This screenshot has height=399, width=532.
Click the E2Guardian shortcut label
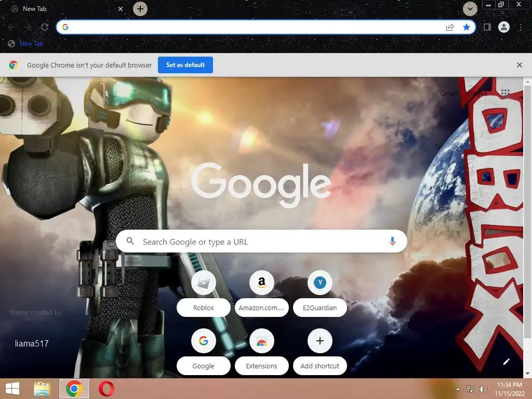[320, 308]
